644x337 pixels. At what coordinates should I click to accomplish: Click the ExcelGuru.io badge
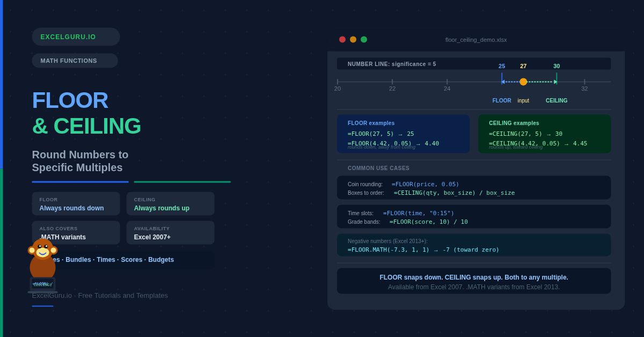coord(76,37)
